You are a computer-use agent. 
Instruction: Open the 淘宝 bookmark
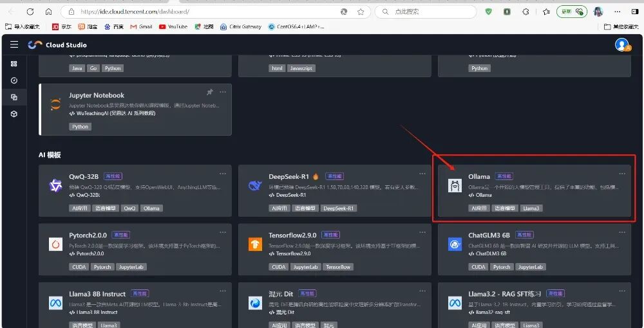coord(88,26)
